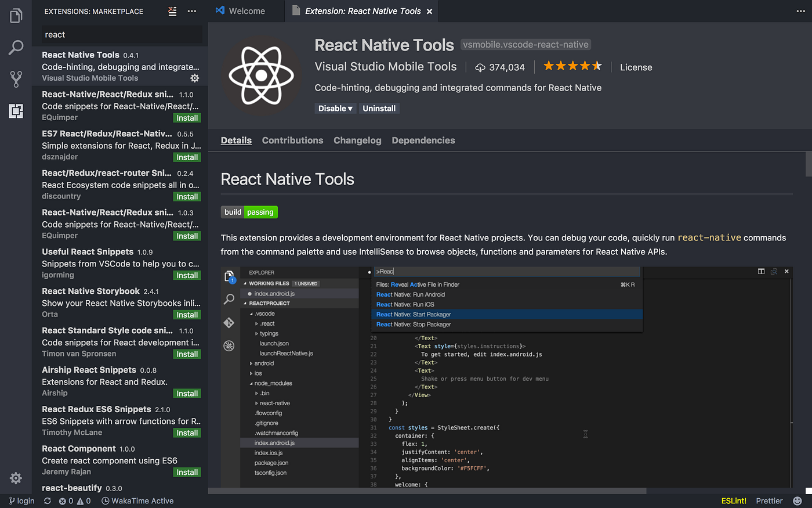The width and height of the screenshot is (812, 508).
Task: Click the Uninstall button
Action: 379,109
